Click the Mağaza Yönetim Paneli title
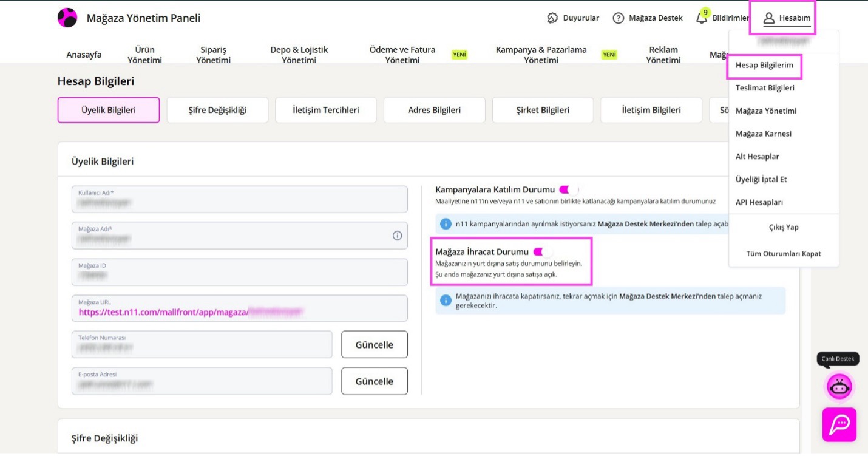 143,18
